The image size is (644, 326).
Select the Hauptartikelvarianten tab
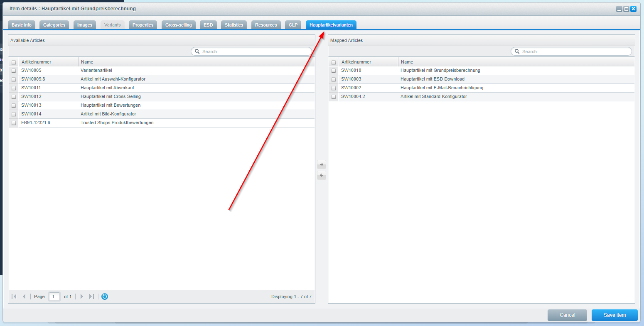pyautogui.click(x=331, y=25)
